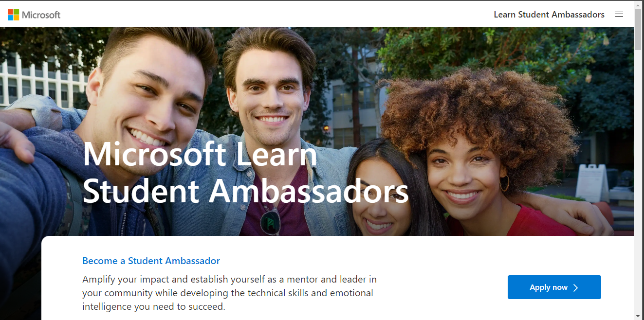Click the scrollbar down arrow
Image resolution: width=644 pixels, height=320 pixels.
pyautogui.click(x=639, y=316)
